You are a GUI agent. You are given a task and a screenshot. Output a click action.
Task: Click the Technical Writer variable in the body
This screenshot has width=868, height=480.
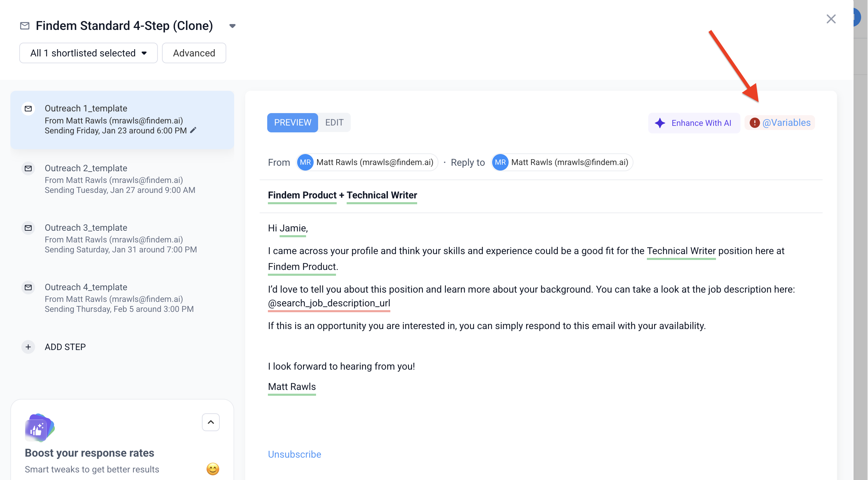pos(681,251)
